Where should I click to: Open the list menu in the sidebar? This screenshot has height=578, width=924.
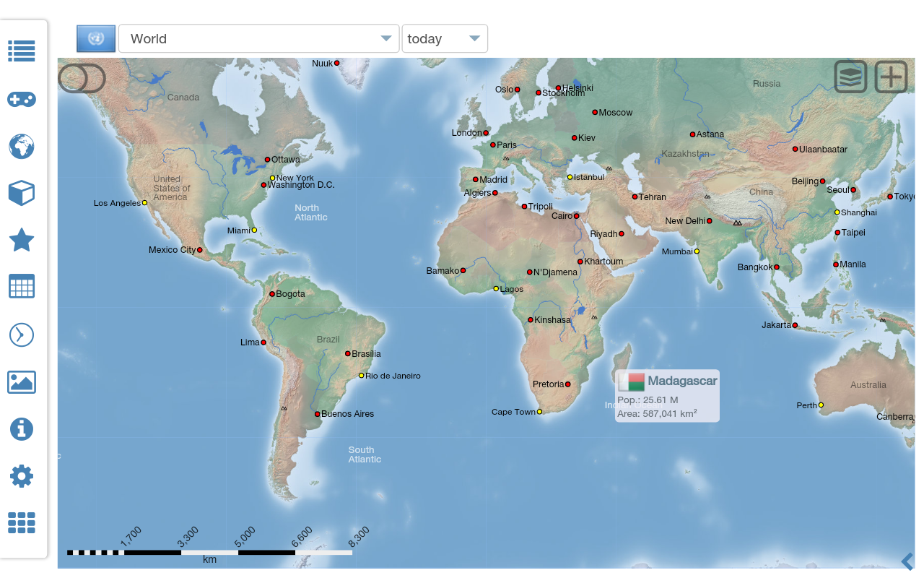coord(21,51)
